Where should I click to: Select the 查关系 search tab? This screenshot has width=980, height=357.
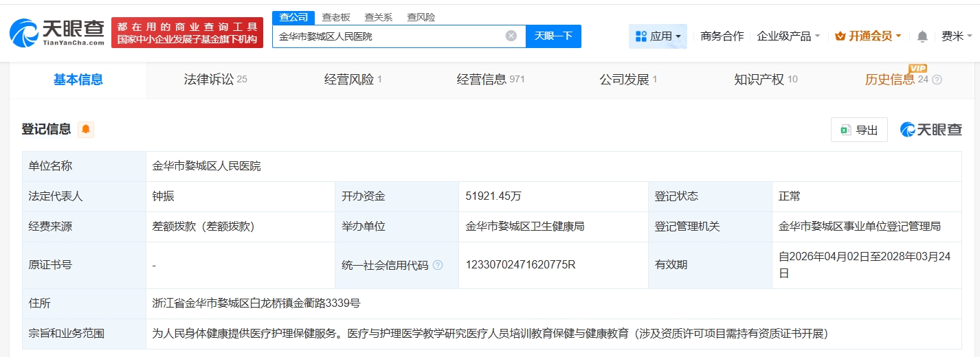(x=378, y=17)
